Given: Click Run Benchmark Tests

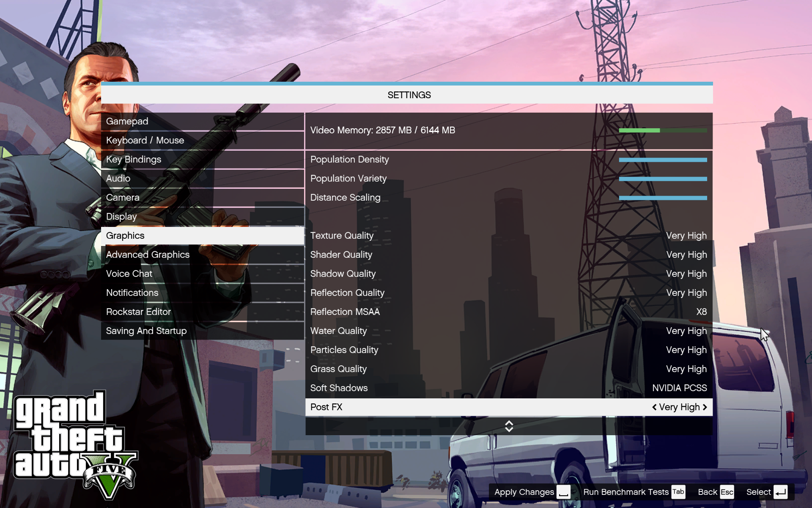Looking at the screenshot, I should 625,492.
